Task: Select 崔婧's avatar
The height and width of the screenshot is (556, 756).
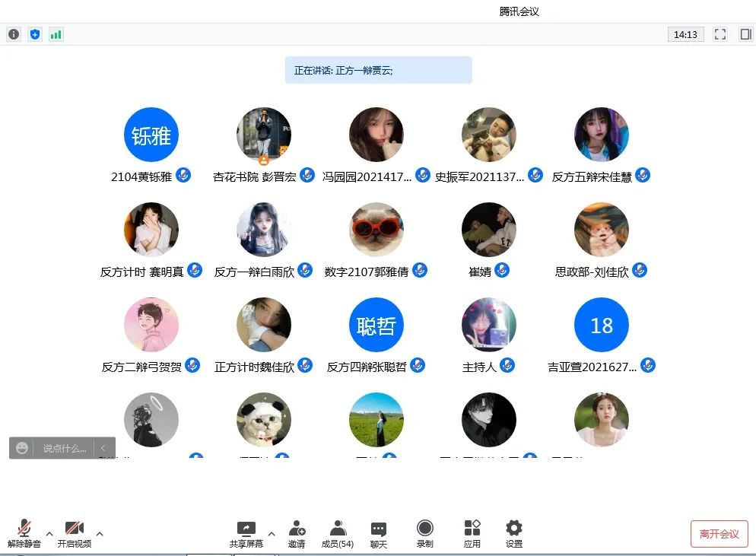Action: click(x=489, y=230)
